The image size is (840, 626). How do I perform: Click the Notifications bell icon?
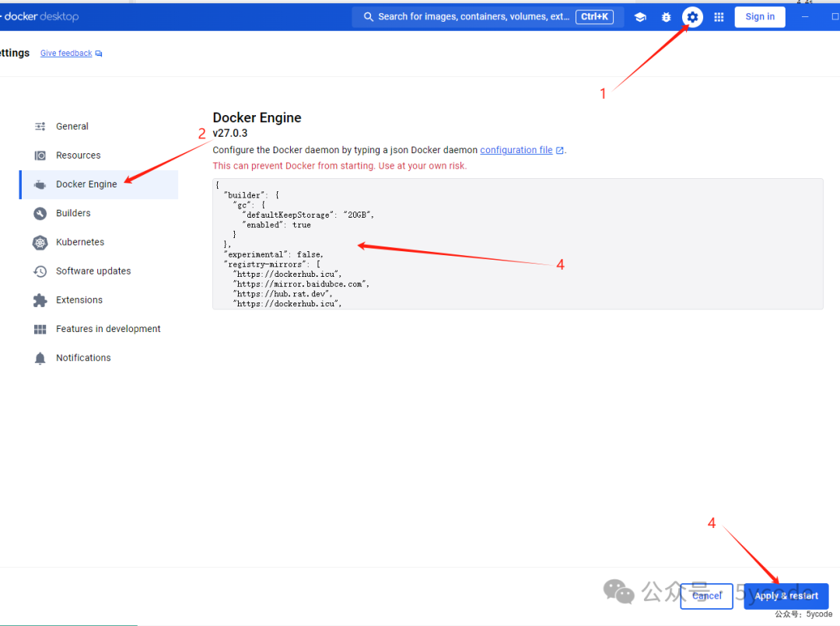tap(40, 358)
